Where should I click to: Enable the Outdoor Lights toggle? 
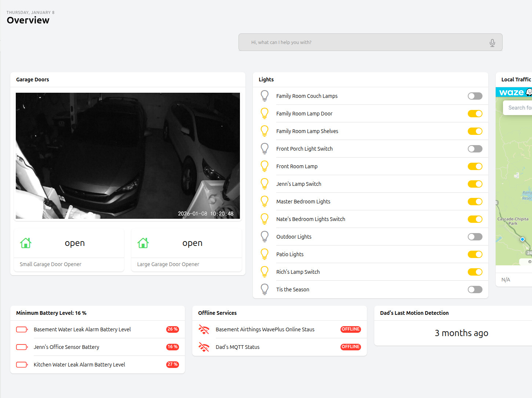click(475, 237)
